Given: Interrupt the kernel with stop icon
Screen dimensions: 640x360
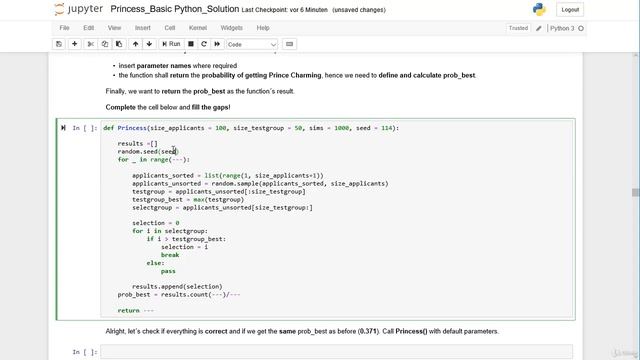Looking at the screenshot, I should (x=191, y=44).
